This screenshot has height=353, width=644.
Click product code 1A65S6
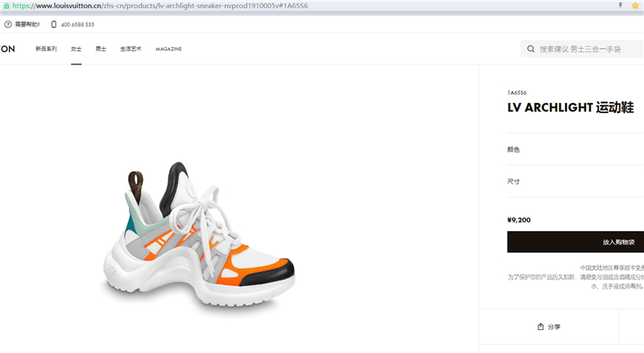click(517, 92)
